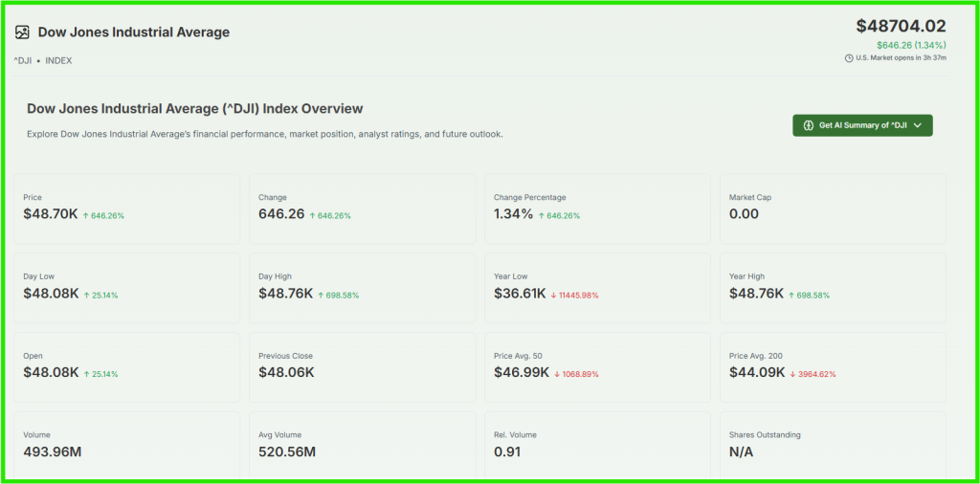Click the globe icon in AI Summary button
This screenshot has width=980, height=484.
(x=809, y=125)
